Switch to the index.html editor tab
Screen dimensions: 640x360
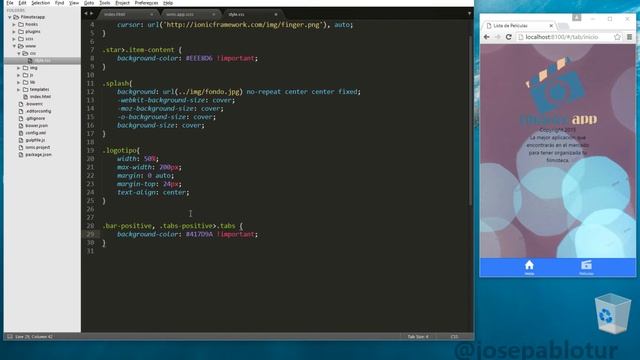coord(127,14)
